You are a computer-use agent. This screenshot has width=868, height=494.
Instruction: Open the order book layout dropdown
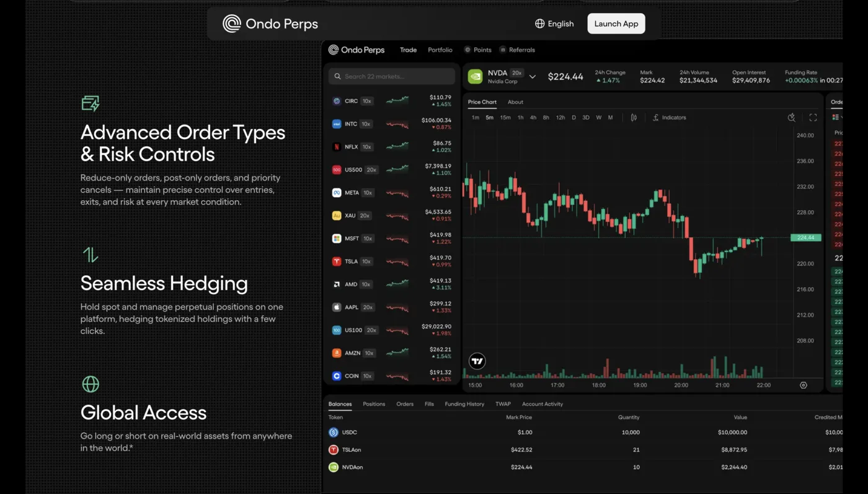(838, 117)
